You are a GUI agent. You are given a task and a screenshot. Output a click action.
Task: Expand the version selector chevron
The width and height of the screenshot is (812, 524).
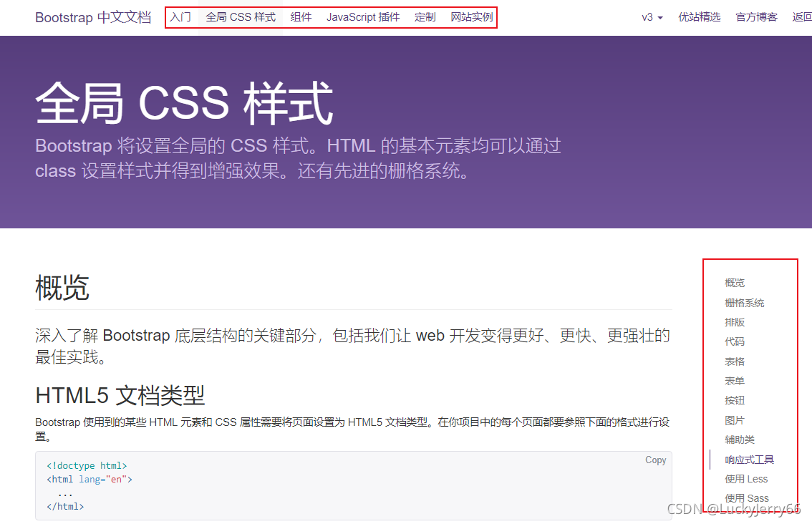(x=659, y=17)
